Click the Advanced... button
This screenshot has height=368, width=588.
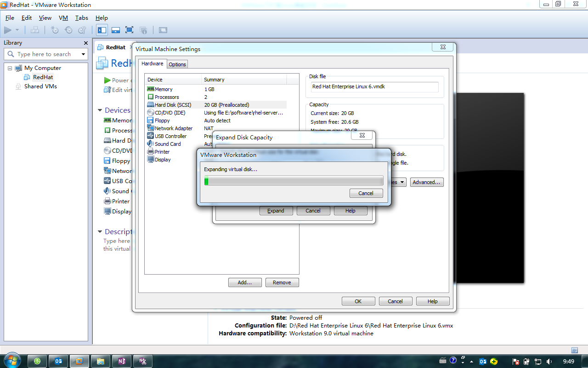pos(427,182)
